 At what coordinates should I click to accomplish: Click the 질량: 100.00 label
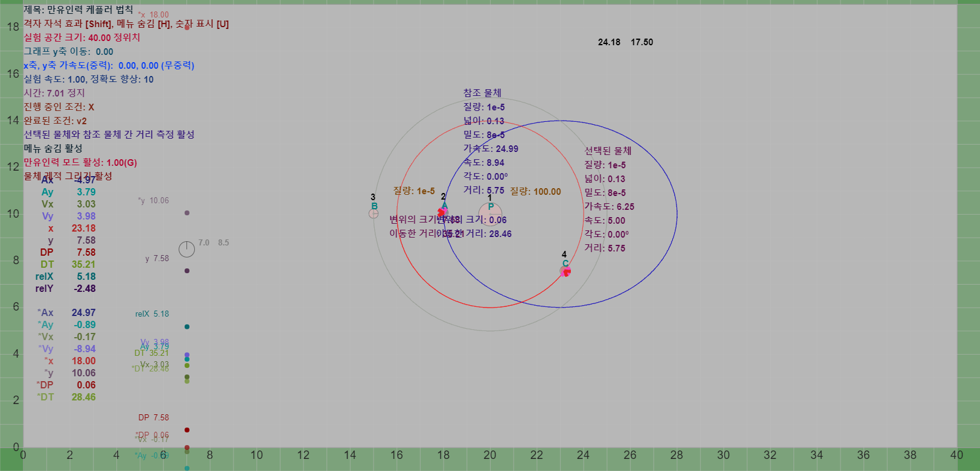pyautogui.click(x=535, y=191)
